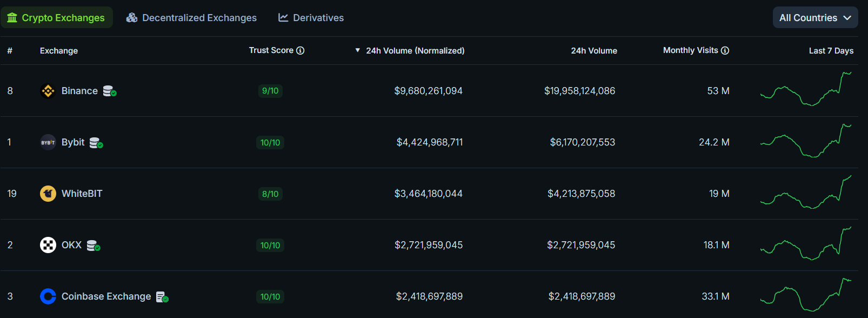Viewport: 868px width, 318px height.
Task: Click the Trust Score info icon
Action: click(x=301, y=50)
